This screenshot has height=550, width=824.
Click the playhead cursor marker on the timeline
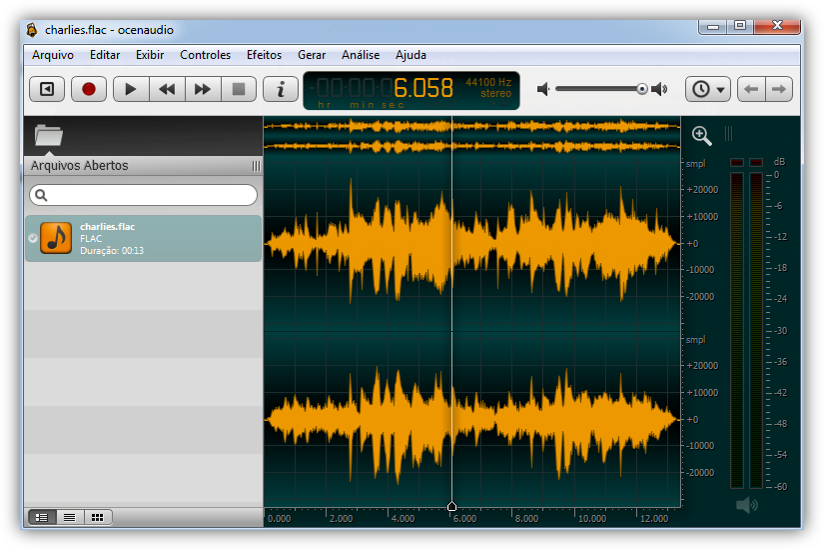coord(451,506)
